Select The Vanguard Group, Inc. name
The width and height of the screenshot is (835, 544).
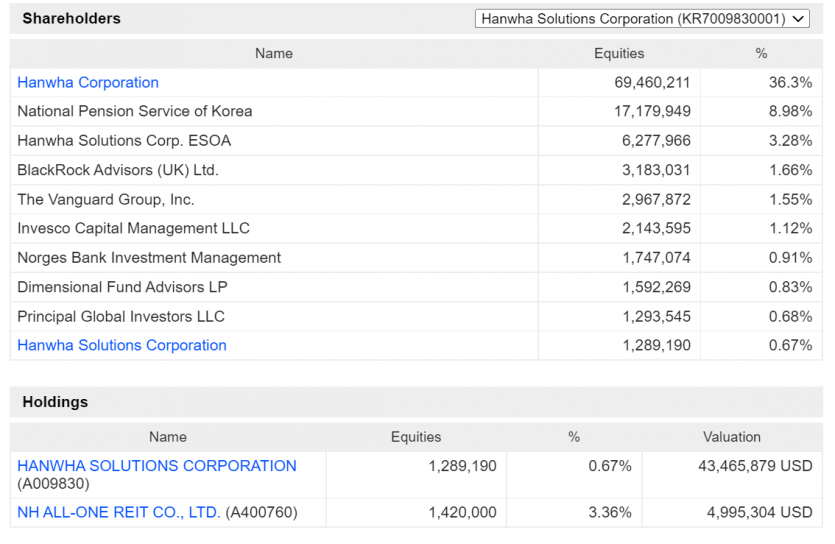[106, 199]
